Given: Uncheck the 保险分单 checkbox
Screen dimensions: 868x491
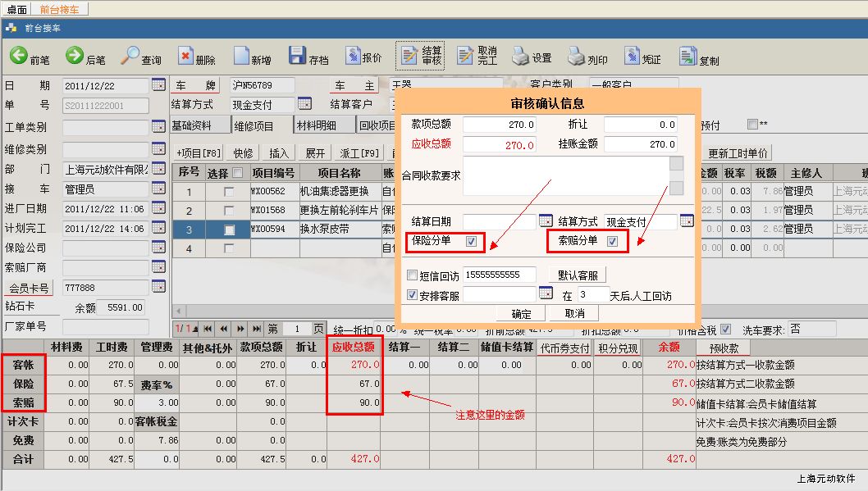Looking at the screenshot, I should pos(471,241).
